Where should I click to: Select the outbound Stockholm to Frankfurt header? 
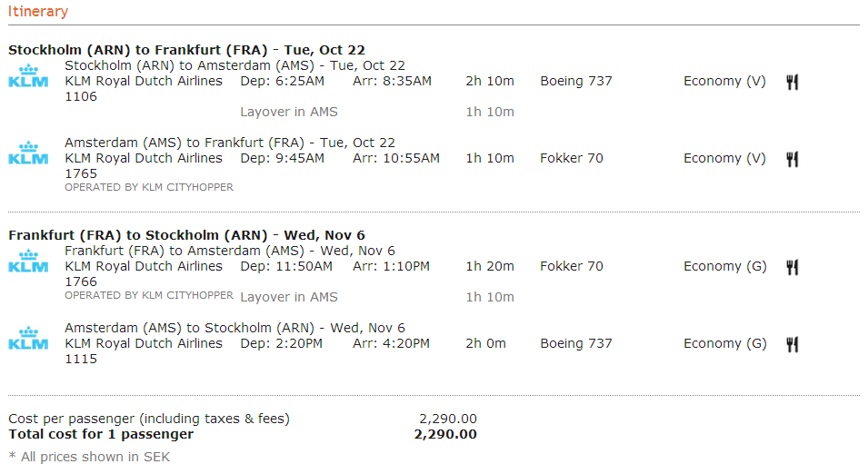tap(186, 50)
